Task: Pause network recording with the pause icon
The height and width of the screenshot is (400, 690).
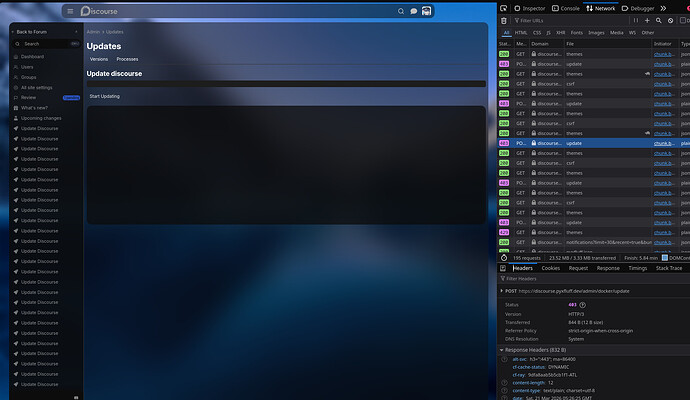Action: 636,20
